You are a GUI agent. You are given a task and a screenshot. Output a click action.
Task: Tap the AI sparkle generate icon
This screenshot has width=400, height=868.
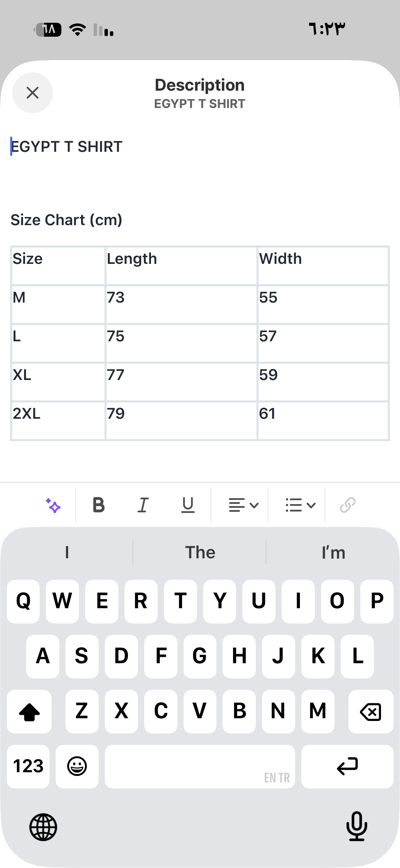tap(53, 505)
